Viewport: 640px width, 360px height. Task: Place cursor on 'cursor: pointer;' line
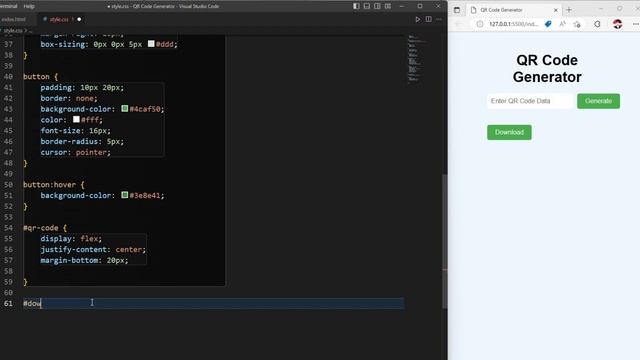pyautogui.click(x=76, y=152)
